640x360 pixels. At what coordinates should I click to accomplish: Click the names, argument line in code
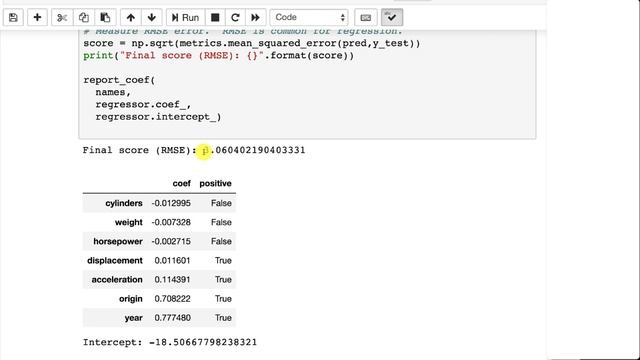click(113, 93)
